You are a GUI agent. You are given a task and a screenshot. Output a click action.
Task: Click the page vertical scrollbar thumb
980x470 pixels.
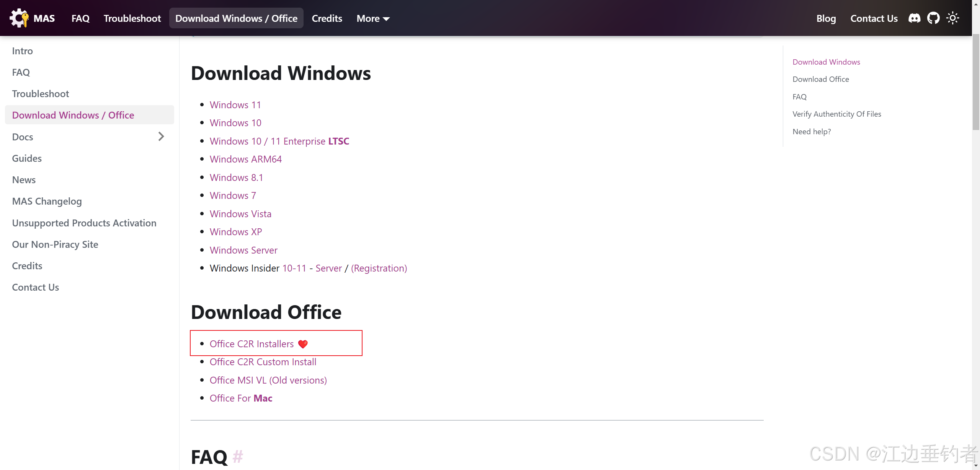pyautogui.click(x=976, y=82)
